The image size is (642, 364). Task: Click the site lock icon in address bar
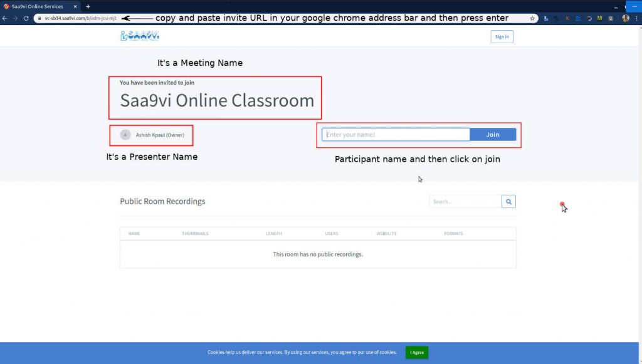pyautogui.click(x=39, y=19)
